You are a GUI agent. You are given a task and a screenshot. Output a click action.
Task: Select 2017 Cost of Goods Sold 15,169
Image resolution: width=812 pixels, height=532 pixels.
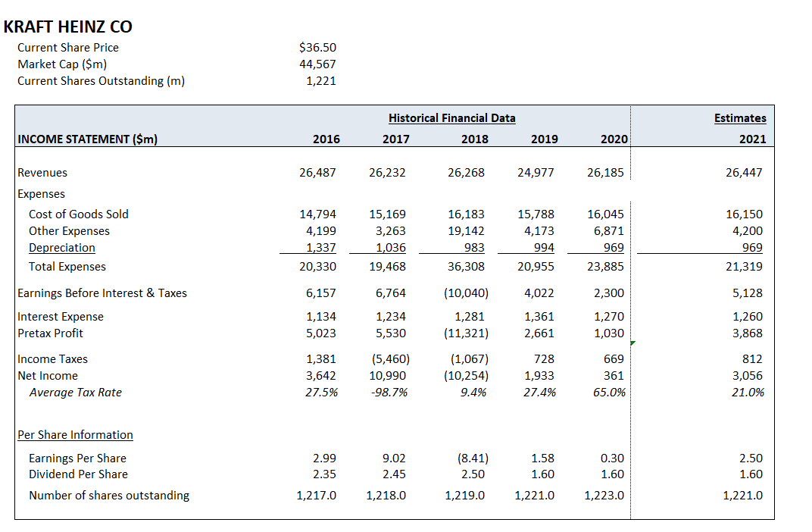387,214
